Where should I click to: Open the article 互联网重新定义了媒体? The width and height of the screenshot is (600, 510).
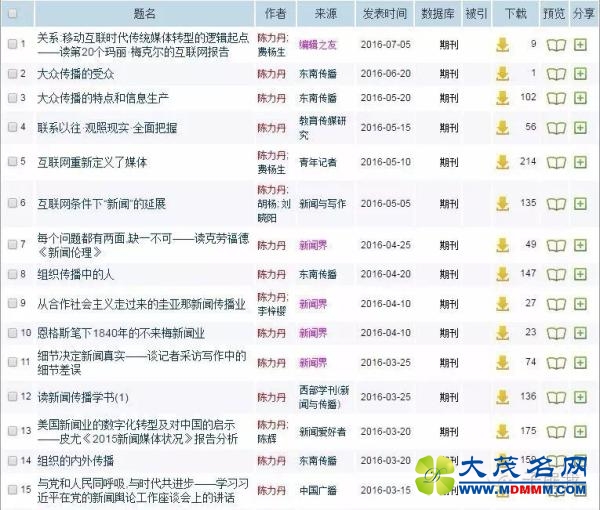pyautogui.click(x=92, y=162)
